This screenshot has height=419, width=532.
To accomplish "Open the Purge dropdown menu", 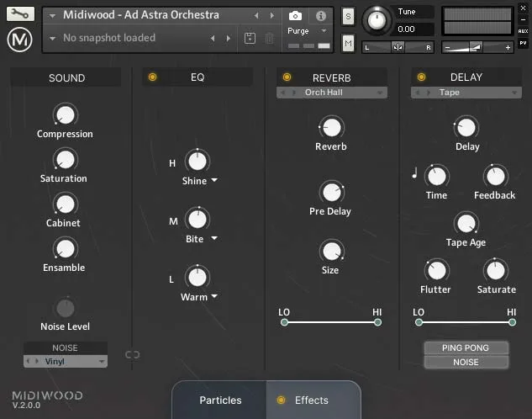I will coord(324,30).
